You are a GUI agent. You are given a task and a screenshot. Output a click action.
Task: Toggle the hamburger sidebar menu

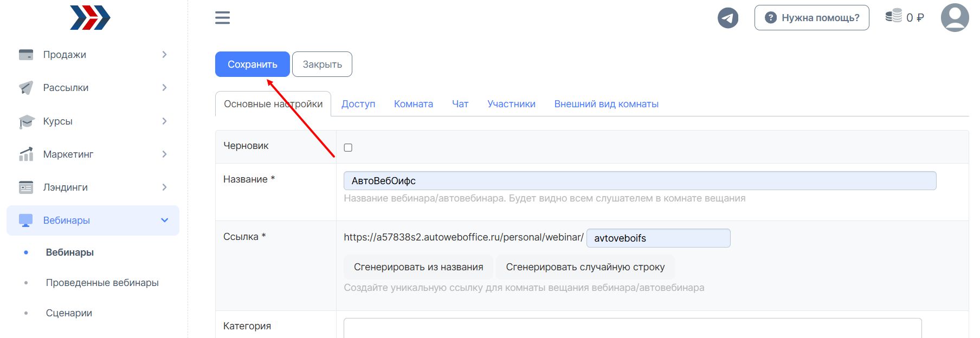click(x=222, y=18)
